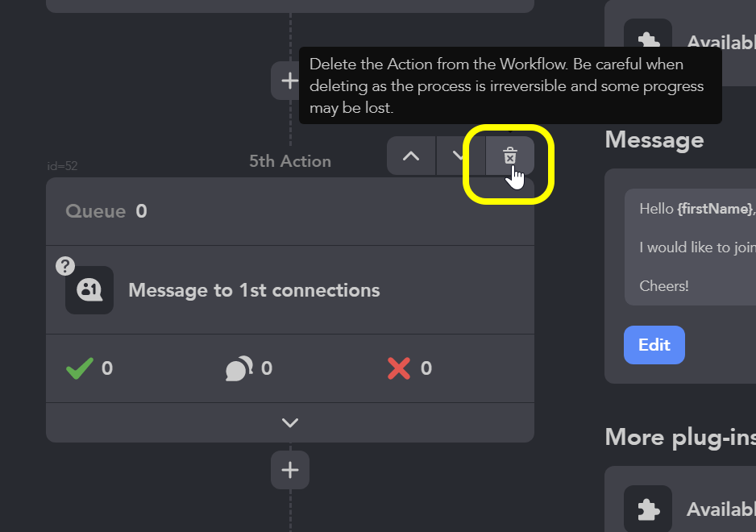Open the question mark help icon

coord(65,266)
